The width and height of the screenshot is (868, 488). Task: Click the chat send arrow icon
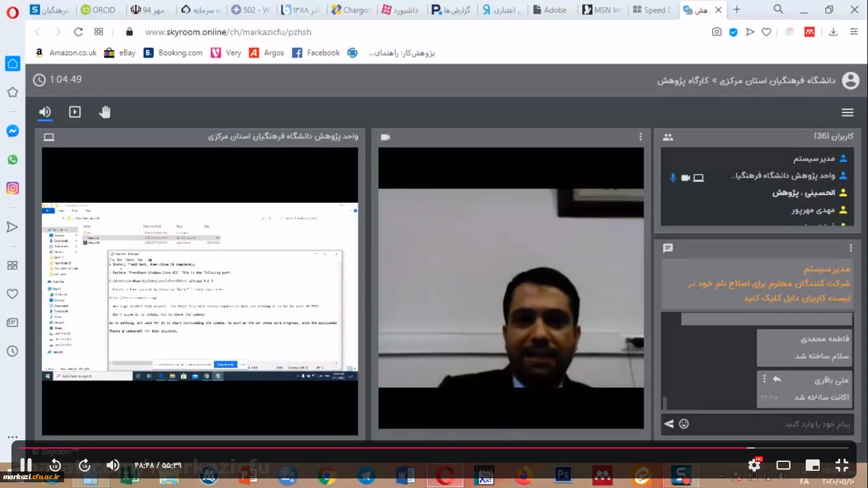pyautogui.click(x=668, y=424)
